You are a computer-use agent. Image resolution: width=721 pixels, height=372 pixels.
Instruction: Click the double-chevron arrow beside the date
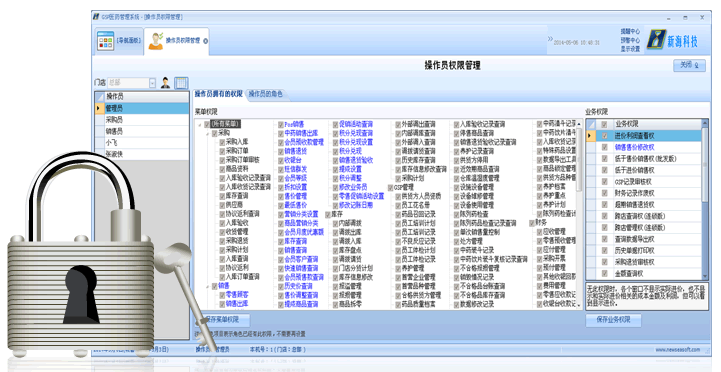pos(550,39)
